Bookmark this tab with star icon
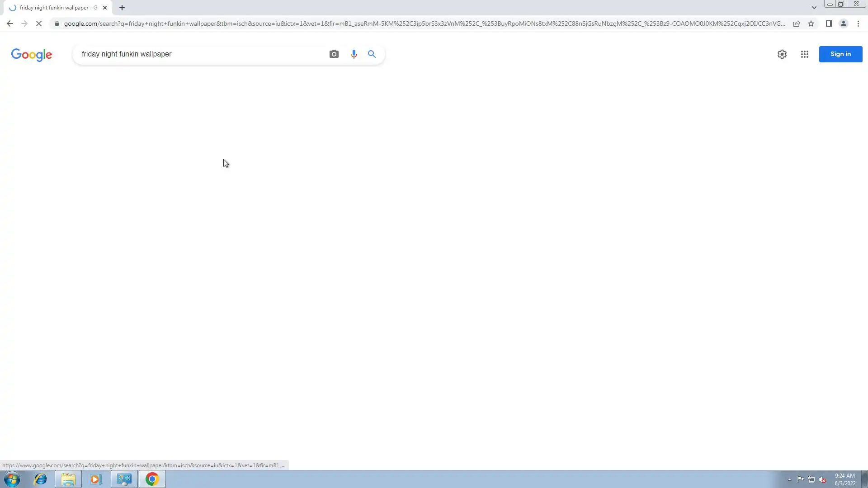This screenshot has height=488, width=868. coord(811,23)
